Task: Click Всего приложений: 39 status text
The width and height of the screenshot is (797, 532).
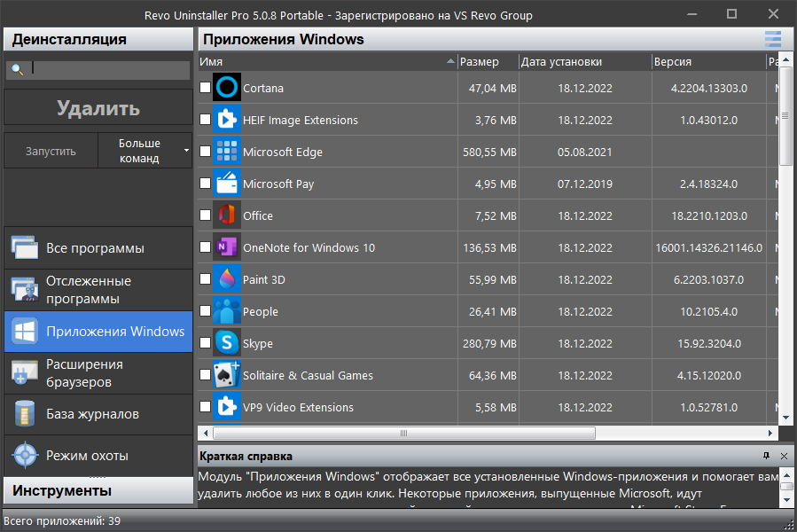Action: [x=62, y=520]
